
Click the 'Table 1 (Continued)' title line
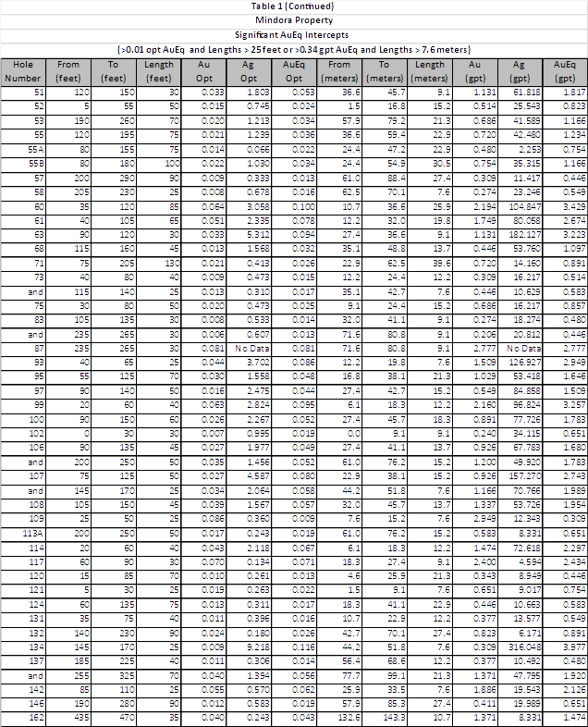(x=293, y=6)
